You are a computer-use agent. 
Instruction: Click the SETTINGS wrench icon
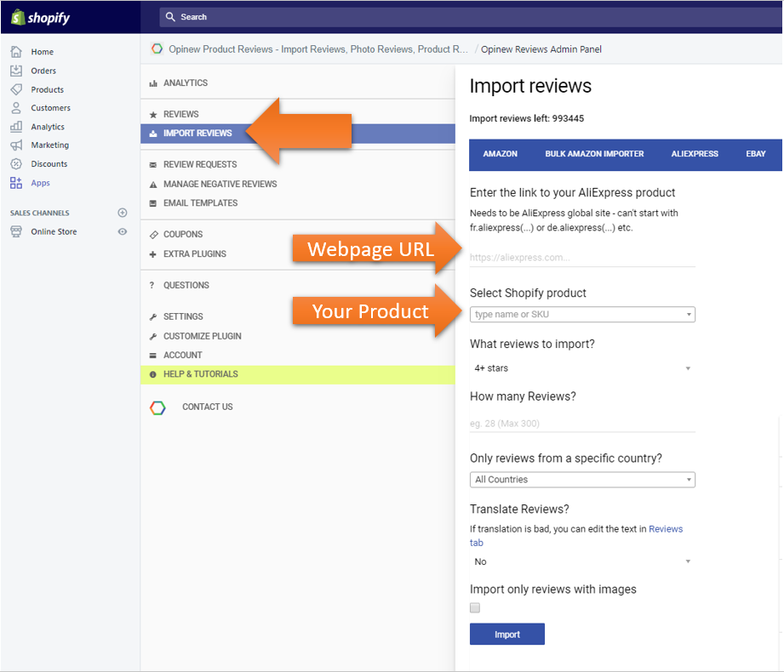(153, 316)
